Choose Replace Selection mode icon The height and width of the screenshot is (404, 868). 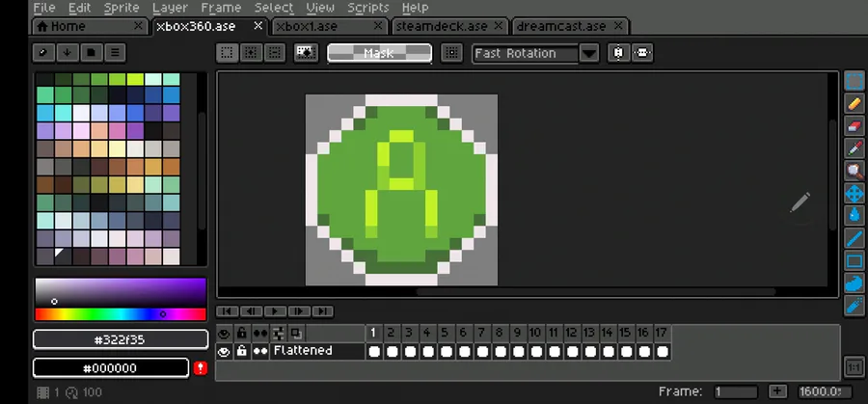tap(227, 53)
